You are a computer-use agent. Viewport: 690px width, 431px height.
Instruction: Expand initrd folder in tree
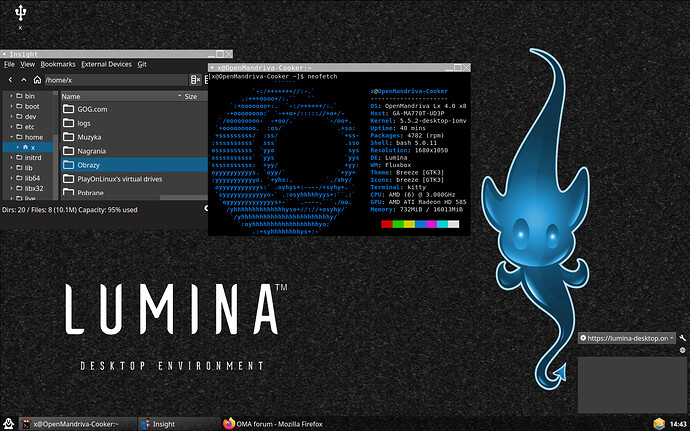[x=11, y=158]
